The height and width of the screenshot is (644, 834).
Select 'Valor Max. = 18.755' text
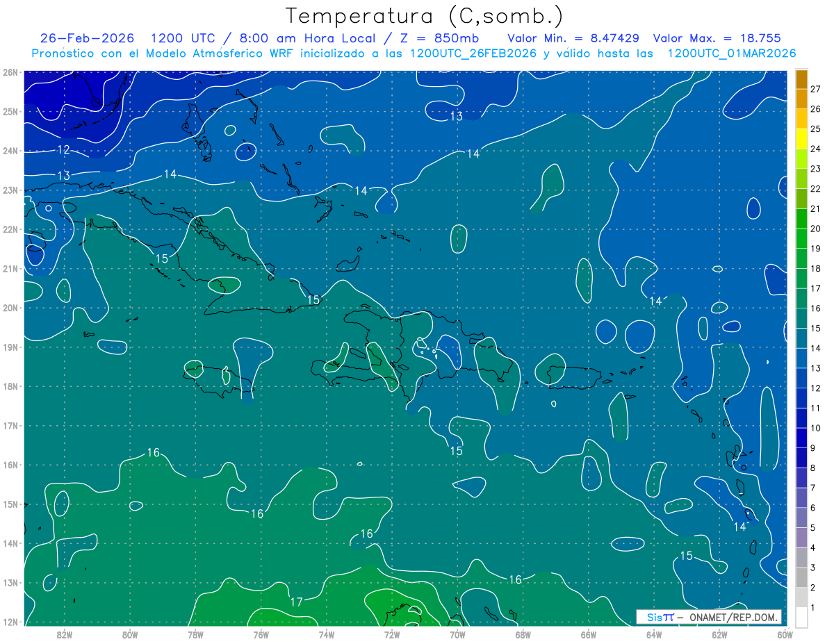717,38
